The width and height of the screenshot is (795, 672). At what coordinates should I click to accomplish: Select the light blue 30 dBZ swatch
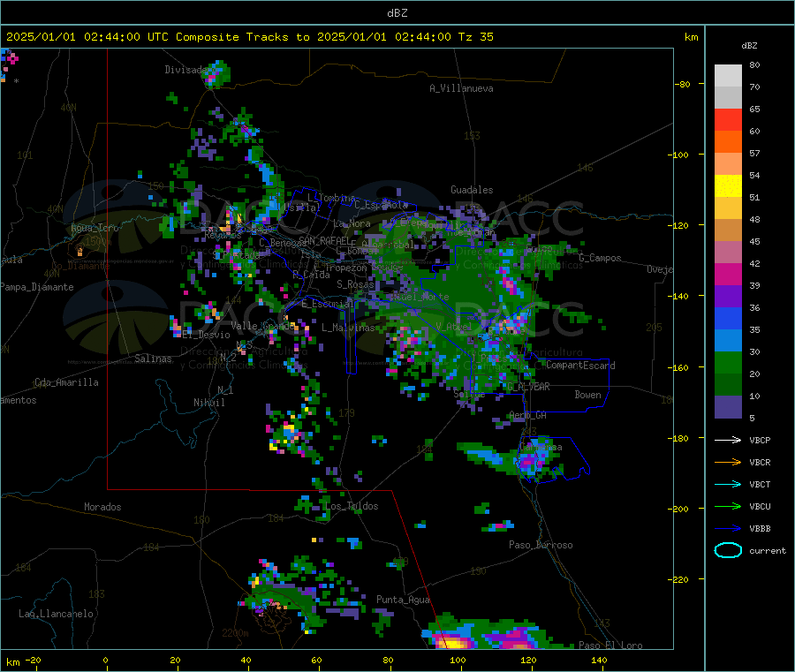point(728,341)
